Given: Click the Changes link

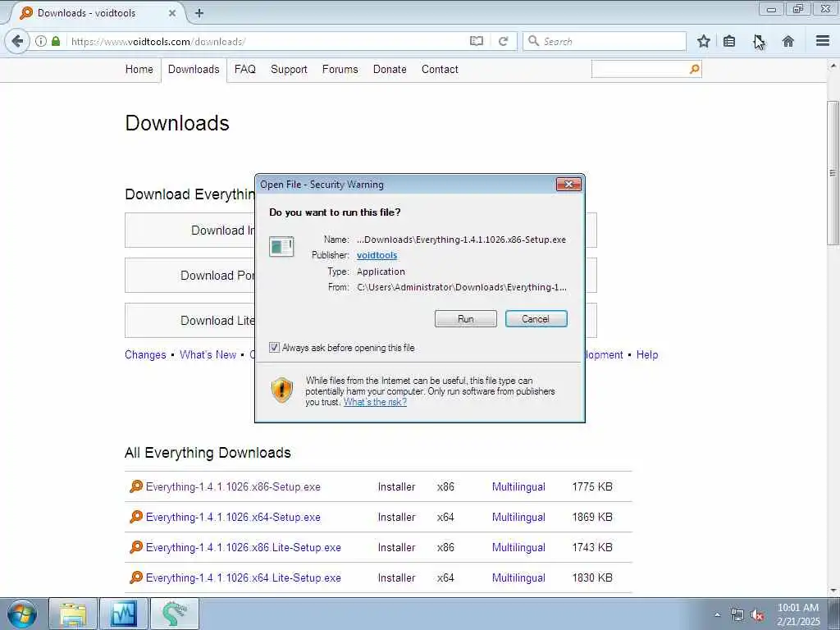Looking at the screenshot, I should pyautogui.click(x=145, y=354).
